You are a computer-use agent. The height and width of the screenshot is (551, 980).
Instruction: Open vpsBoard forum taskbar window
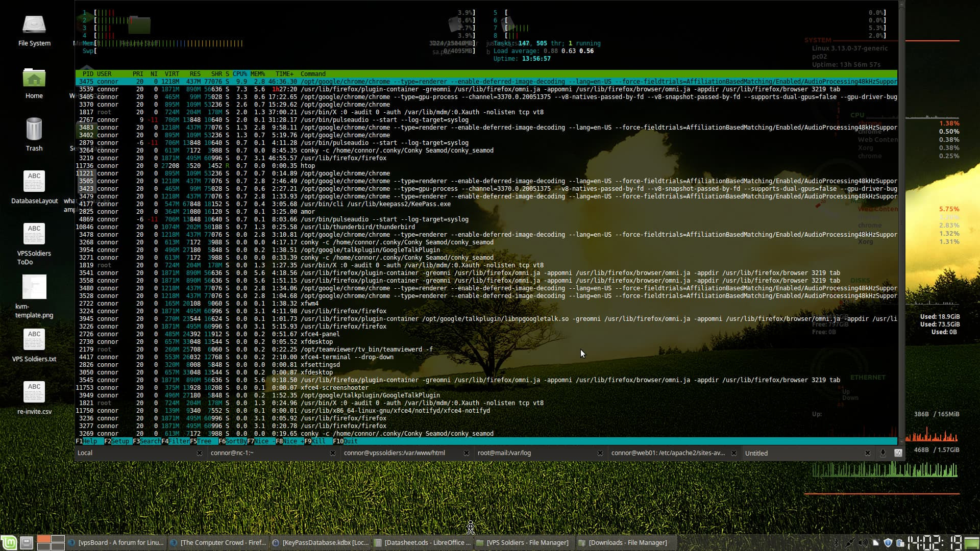pos(116,543)
